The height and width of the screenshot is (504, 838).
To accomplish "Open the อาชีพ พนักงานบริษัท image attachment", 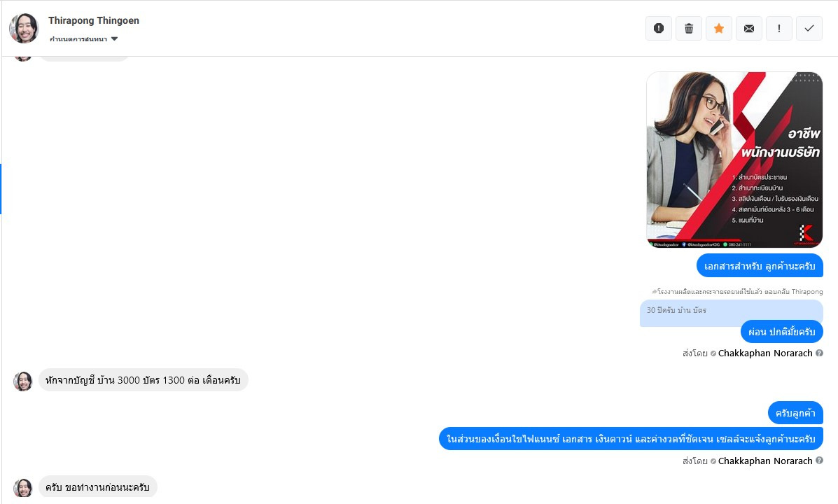I will pyautogui.click(x=734, y=160).
